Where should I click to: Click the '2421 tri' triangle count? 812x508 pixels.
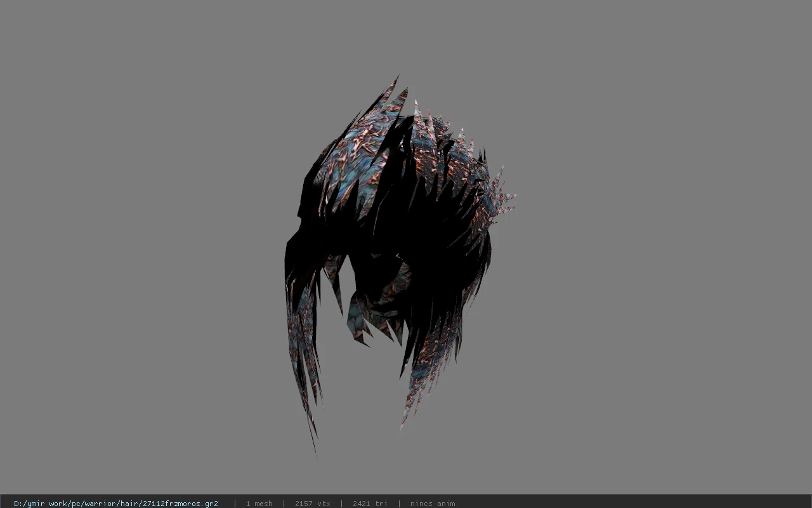[x=370, y=504]
